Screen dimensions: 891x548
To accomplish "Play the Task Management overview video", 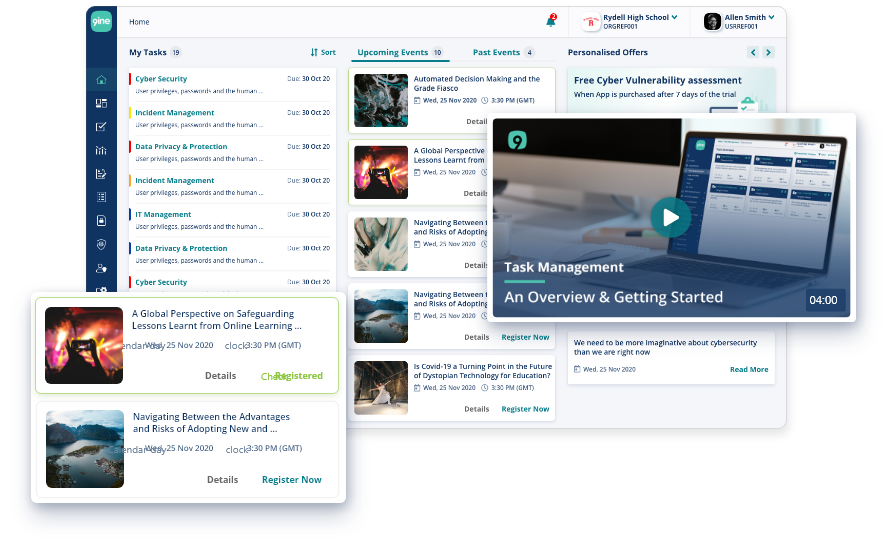I will (x=670, y=217).
